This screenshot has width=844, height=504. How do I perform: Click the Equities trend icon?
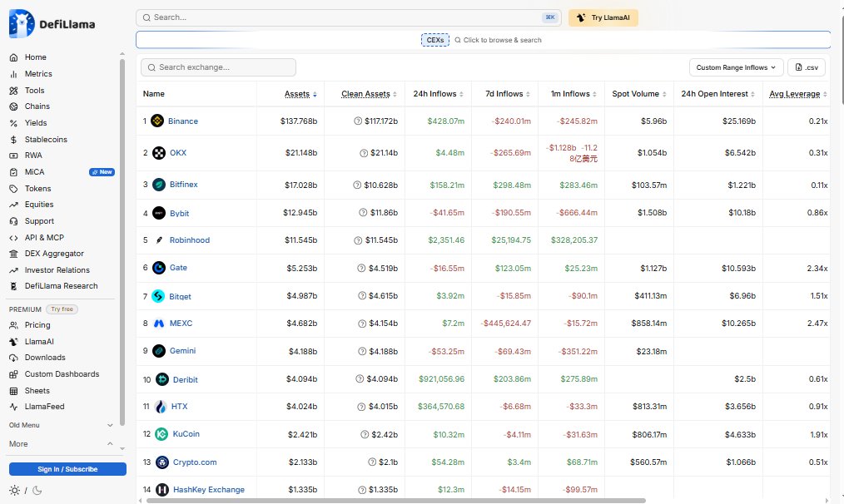(14, 205)
